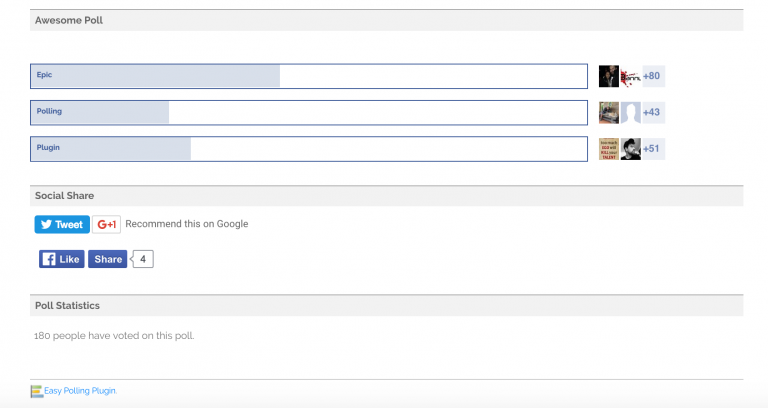The height and width of the screenshot is (408, 768).
Task: Click the text poster avatar beside Plugin
Action: [608, 149]
